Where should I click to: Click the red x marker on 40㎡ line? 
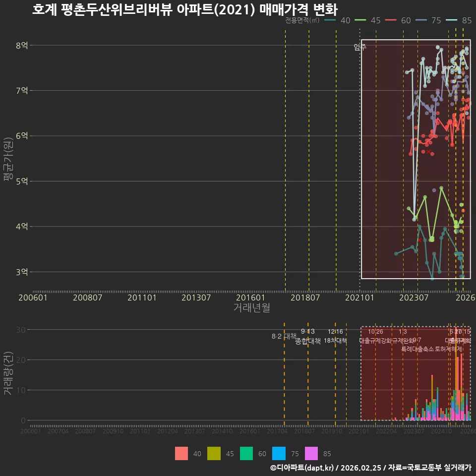(x=419, y=240)
